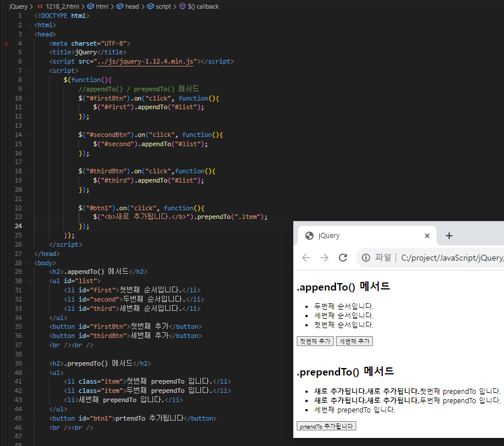Image resolution: width=504 pixels, height=446 pixels.
Task: Click the .prependTo() 메서드 heading in browser
Action: click(345, 371)
